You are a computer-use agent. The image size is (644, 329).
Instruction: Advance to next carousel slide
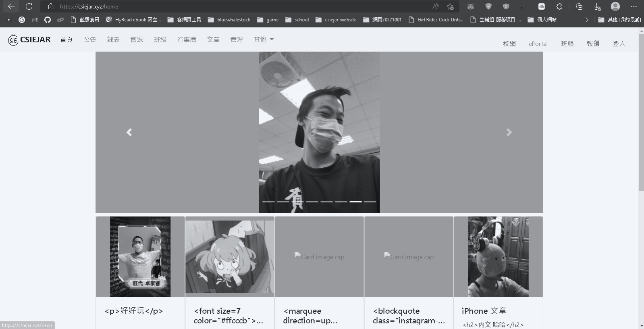[x=509, y=132]
